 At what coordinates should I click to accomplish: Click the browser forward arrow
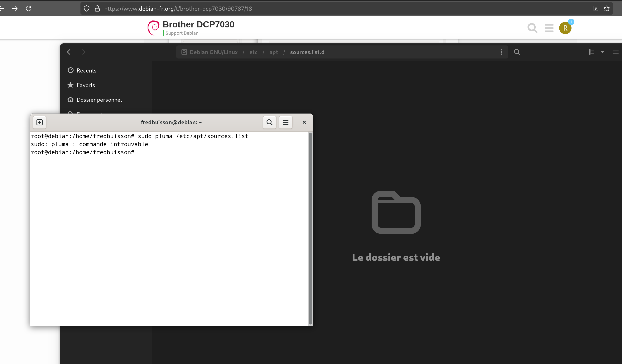click(15, 9)
